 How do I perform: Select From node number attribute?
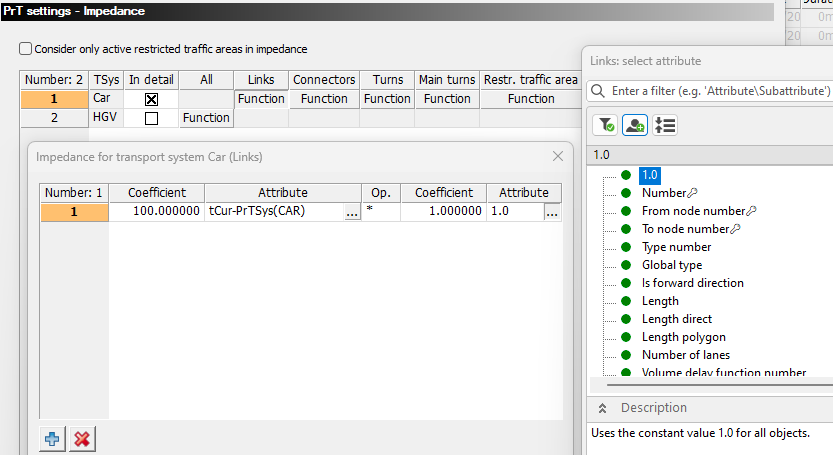pos(693,211)
